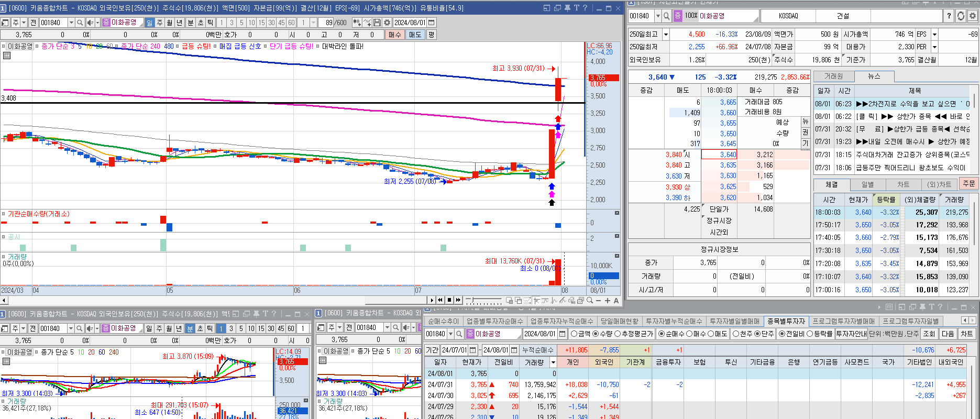Click the grid data icon at top-left of main chart area

click(6, 55)
